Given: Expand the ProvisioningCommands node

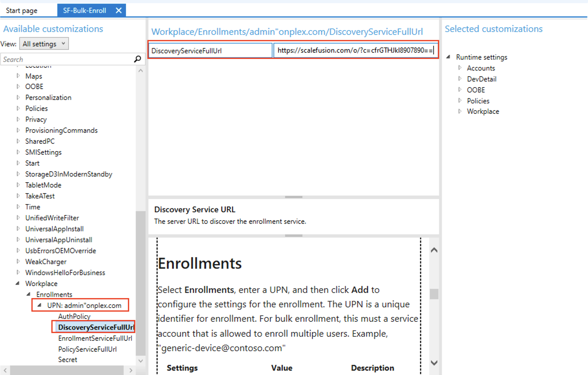Looking at the screenshot, I should [x=18, y=130].
